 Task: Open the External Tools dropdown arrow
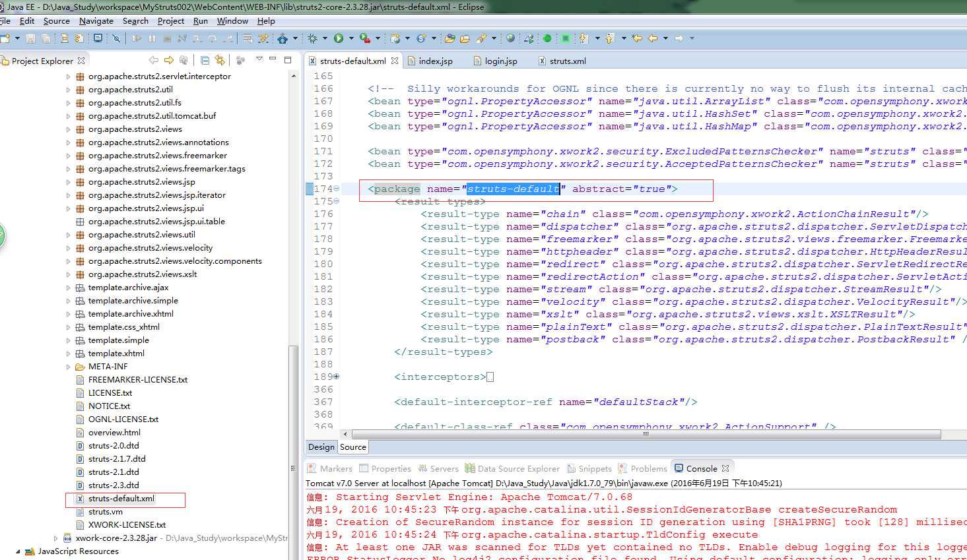click(378, 38)
